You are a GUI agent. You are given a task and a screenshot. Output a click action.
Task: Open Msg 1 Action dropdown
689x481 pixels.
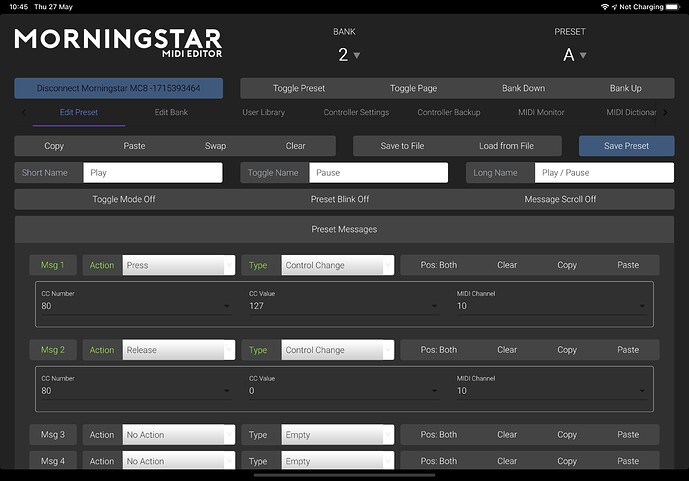[x=179, y=265]
